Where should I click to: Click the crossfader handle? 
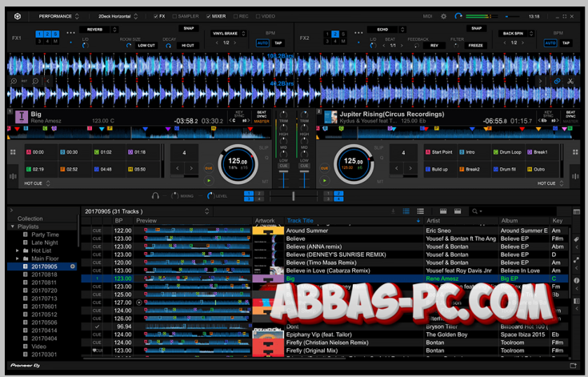point(294,196)
